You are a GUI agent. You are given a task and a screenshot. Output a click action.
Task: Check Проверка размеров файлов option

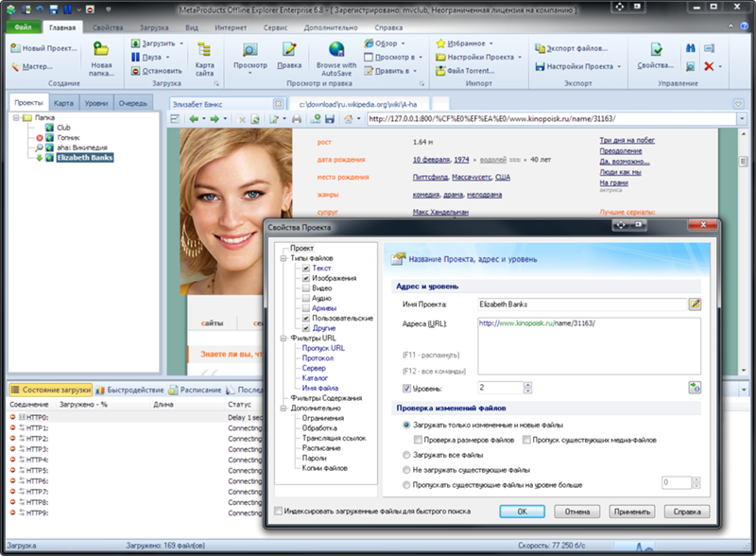418,440
